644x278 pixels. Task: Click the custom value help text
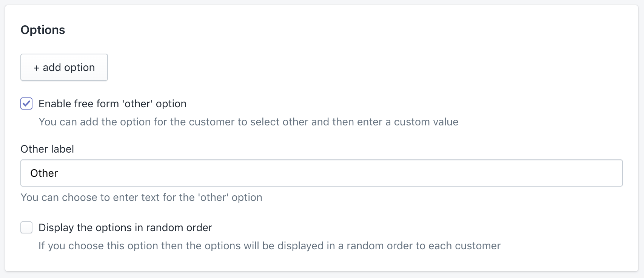click(x=248, y=122)
